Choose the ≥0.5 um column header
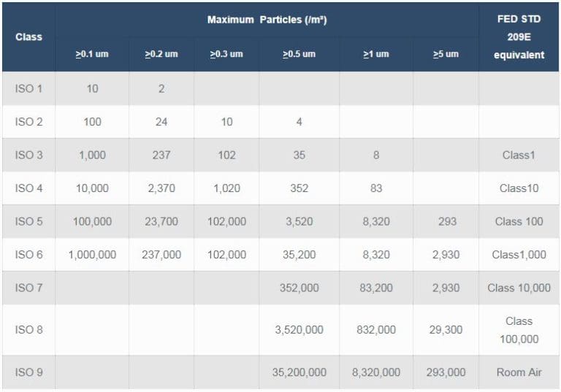 click(299, 55)
